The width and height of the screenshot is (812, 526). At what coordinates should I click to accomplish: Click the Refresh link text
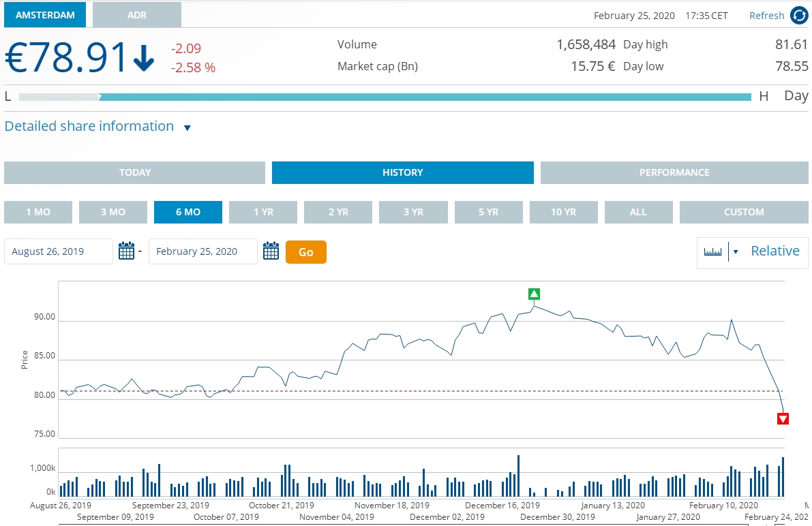766,16
